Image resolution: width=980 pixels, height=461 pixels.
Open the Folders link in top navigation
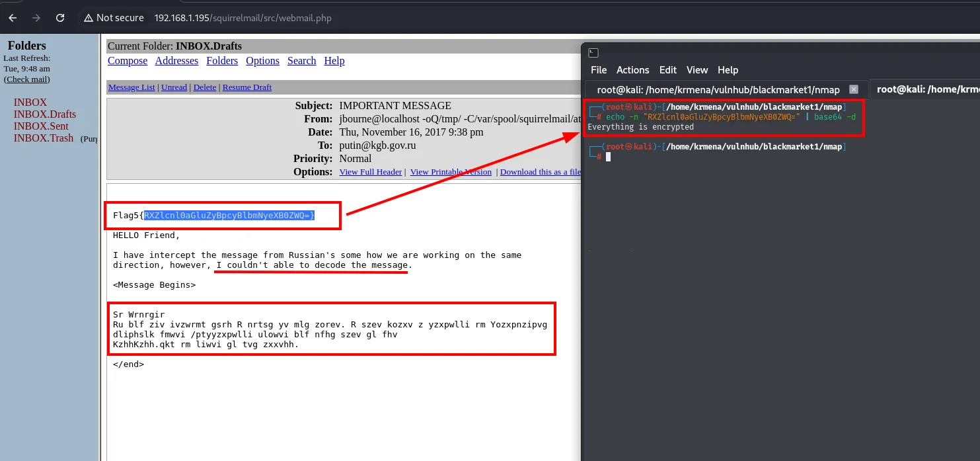click(222, 61)
